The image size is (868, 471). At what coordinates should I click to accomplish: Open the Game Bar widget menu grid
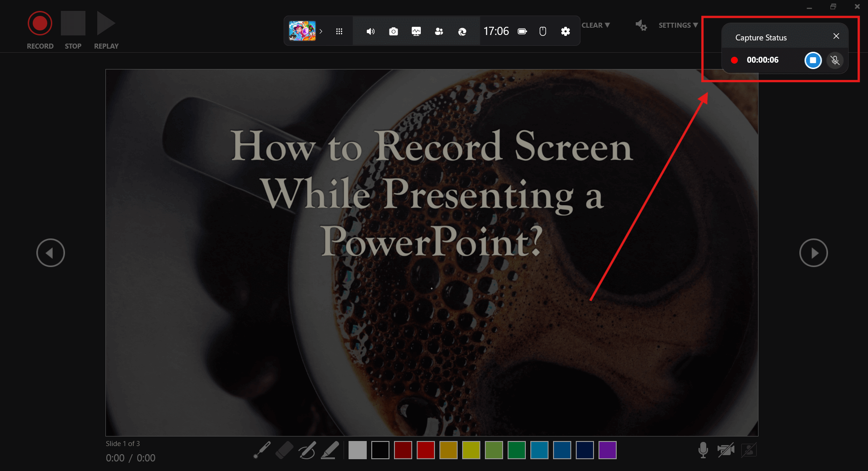339,31
